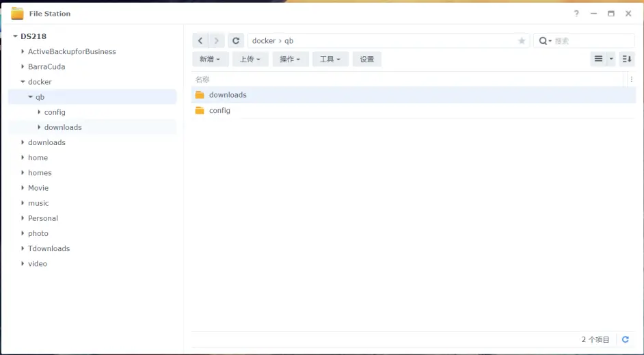
Task: Select homes shared folder
Action: 40,172
